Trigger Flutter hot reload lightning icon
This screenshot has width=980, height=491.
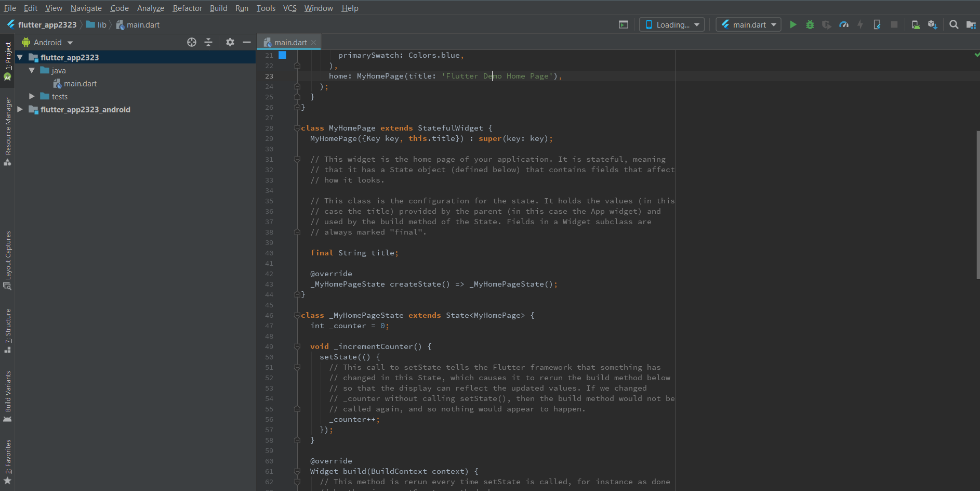(860, 24)
